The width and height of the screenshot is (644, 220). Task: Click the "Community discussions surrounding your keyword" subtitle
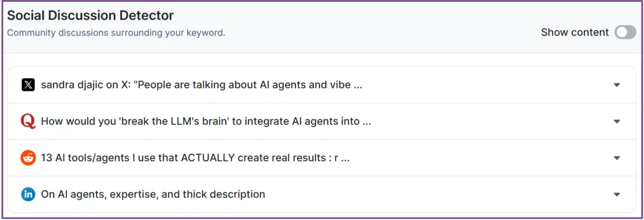pos(116,33)
